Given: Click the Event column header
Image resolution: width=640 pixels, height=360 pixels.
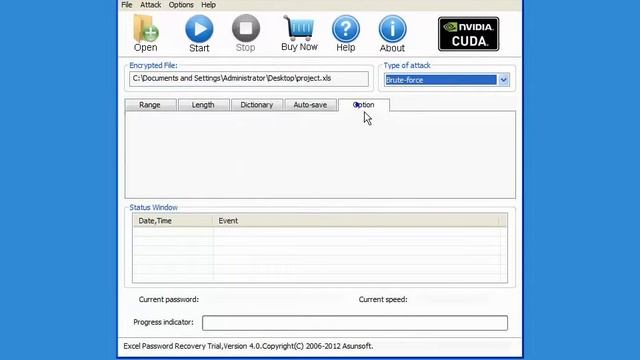Looking at the screenshot, I should click(356, 221).
